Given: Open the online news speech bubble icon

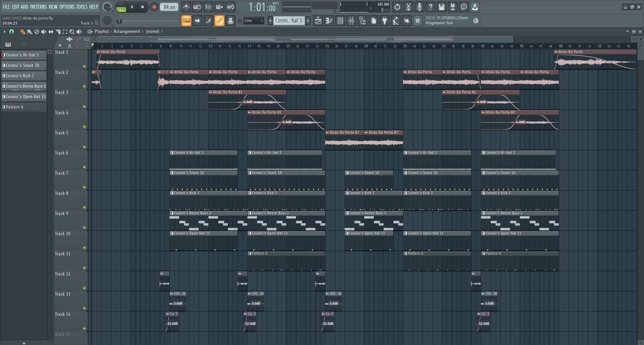Looking at the screenshot, I should point(464,7).
